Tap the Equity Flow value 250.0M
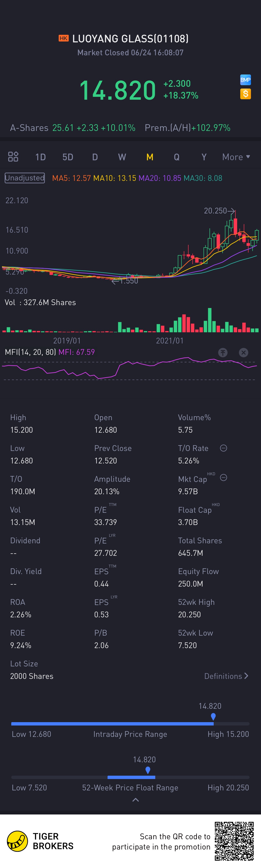 click(x=191, y=584)
